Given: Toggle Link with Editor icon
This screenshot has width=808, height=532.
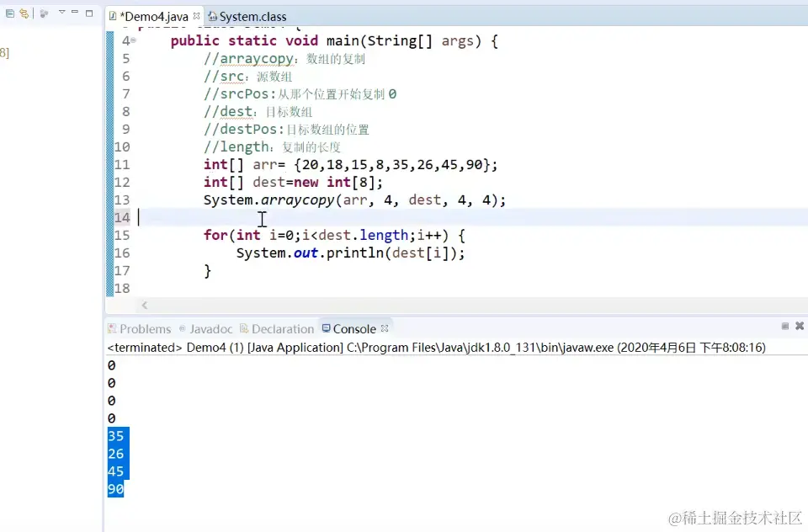Looking at the screenshot, I should (24, 13).
